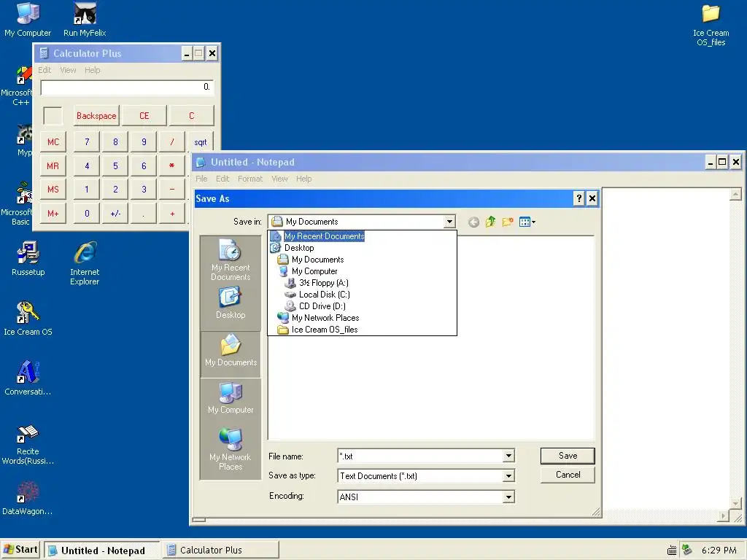Screen dimensions: 747x560
Task: Launch Run MyFelix cat icon
Action: click(85, 19)
